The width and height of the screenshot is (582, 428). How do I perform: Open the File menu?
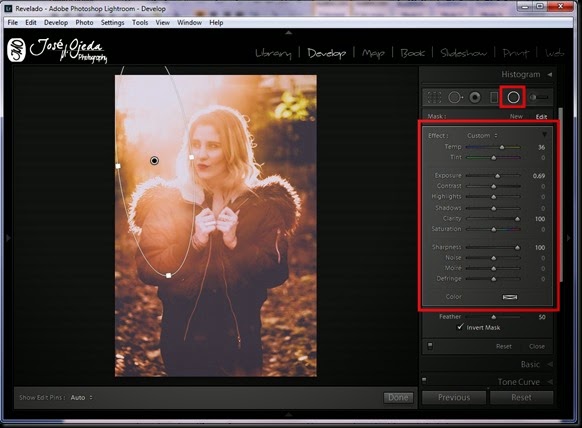pyautogui.click(x=13, y=23)
